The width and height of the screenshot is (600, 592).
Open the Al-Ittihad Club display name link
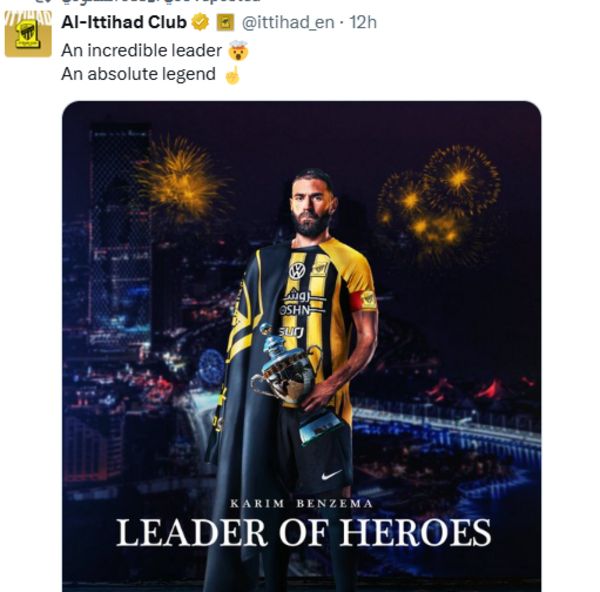tap(125, 22)
